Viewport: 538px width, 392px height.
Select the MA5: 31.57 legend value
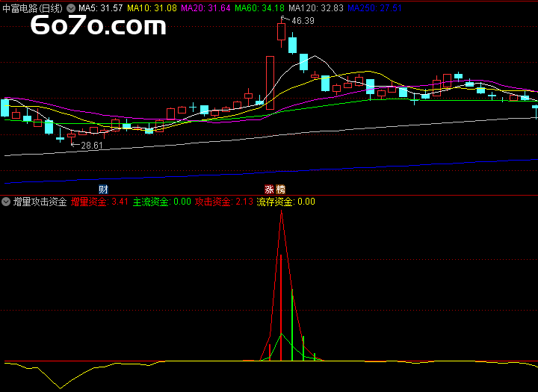(101, 8)
